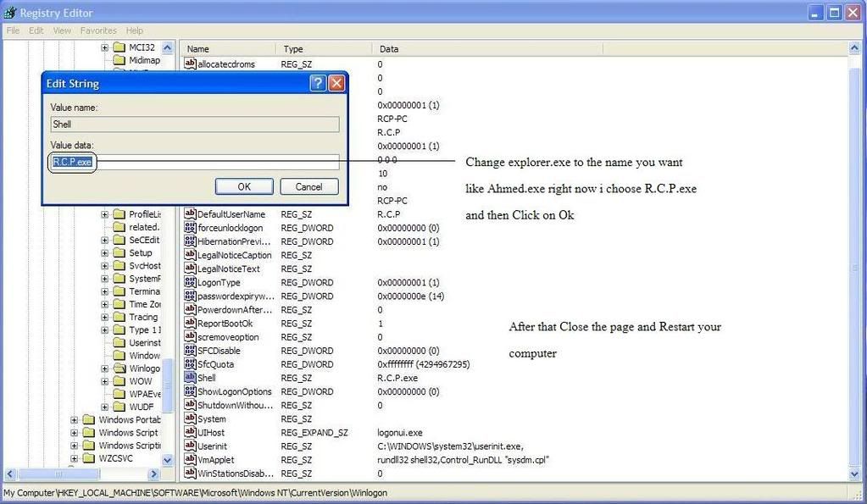Screen dimensions: 867x504
Task: Click the DefaultUserName value icon
Action: point(190,213)
